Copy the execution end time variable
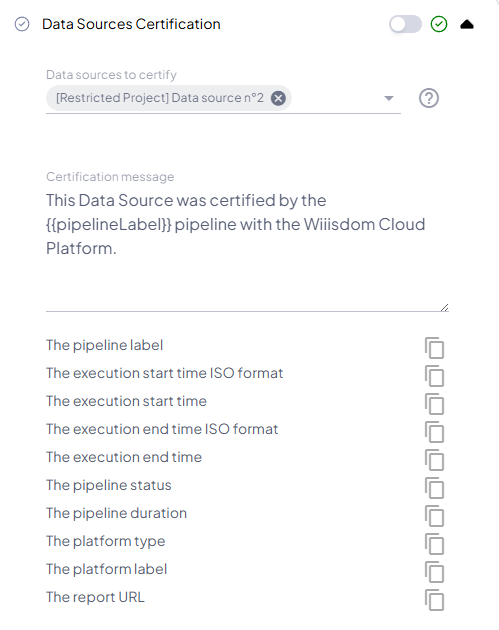Screen dimensions: 499x630 click(x=434, y=460)
